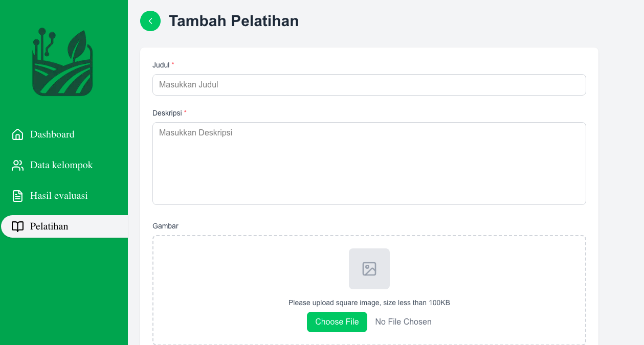The width and height of the screenshot is (644, 345).
Task: Open Hasil evaluasi menu label
Action: click(59, 196)
